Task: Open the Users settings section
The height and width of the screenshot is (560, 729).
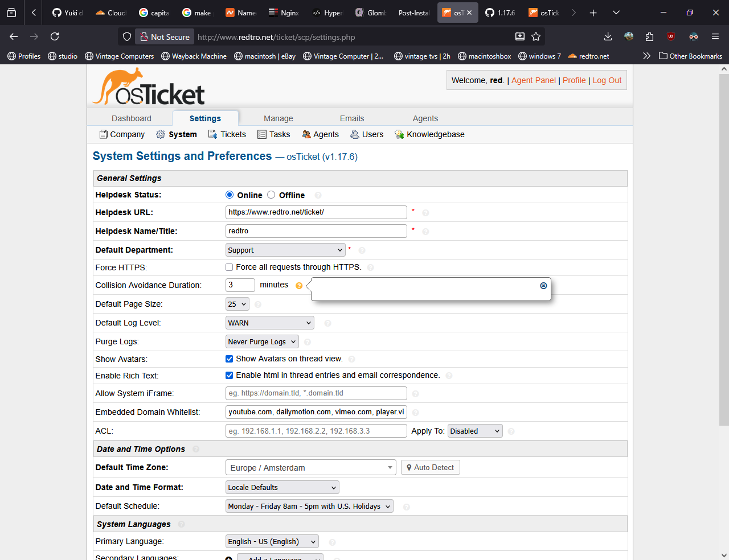Action: (367, 134)
